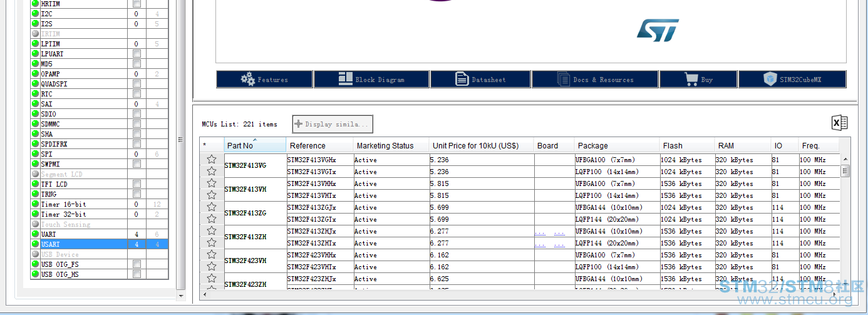This screenshot has width=868, height=315.
Task: Mark STM32F413ZGIx as favorite
Action: tap(212, 219)
